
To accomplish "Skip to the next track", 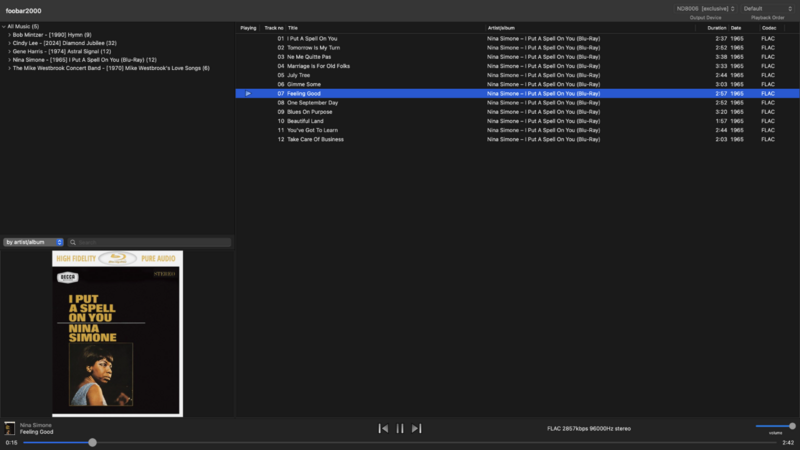I will tap(417, 429).
